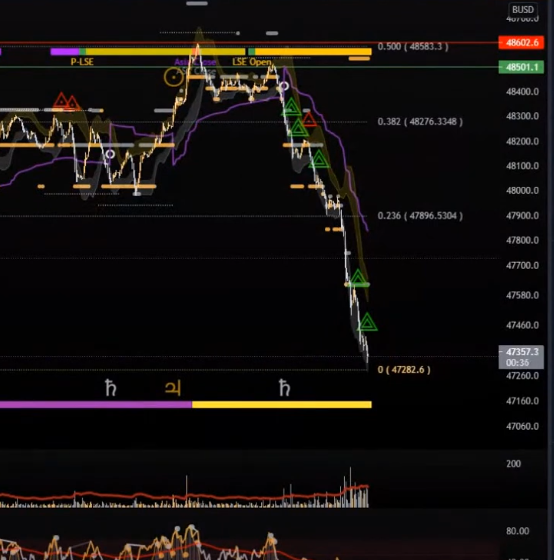
Task: Click the LSE Open session label
Action: click(x=252, y=62)
